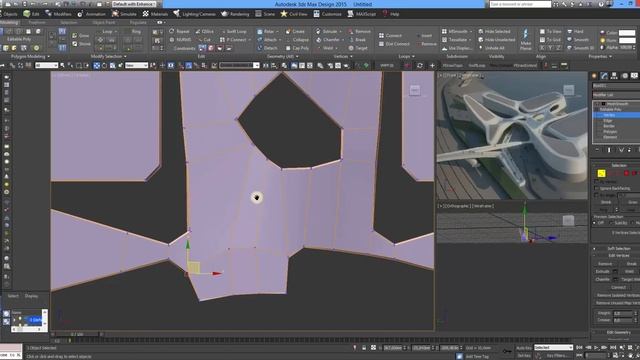Click the yellow Vertex selection icon
This screenshot has width=640, height=360.
pos(601,173)
